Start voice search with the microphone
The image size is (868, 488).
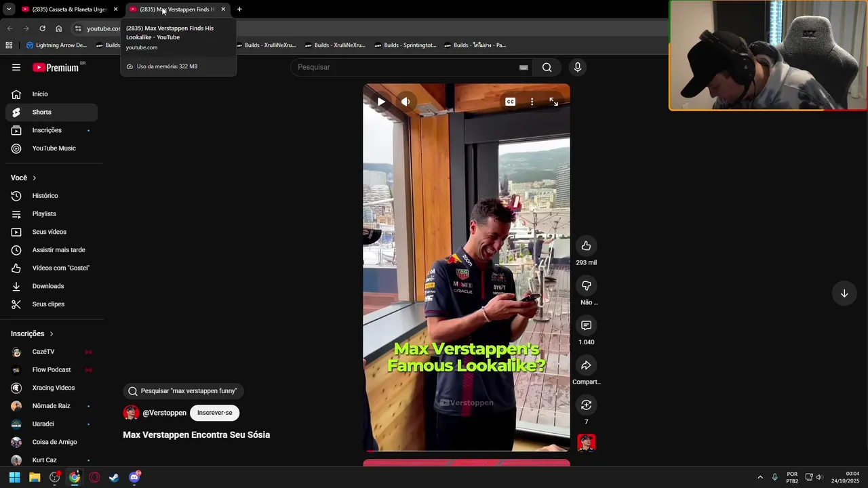click(x=578, y=67)
